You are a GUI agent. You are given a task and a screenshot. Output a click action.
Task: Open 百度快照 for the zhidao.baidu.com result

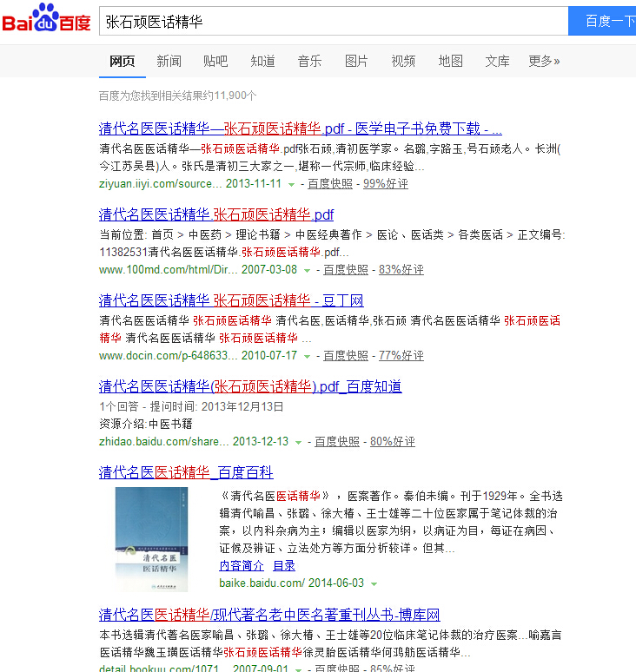(x=337, y=442)
